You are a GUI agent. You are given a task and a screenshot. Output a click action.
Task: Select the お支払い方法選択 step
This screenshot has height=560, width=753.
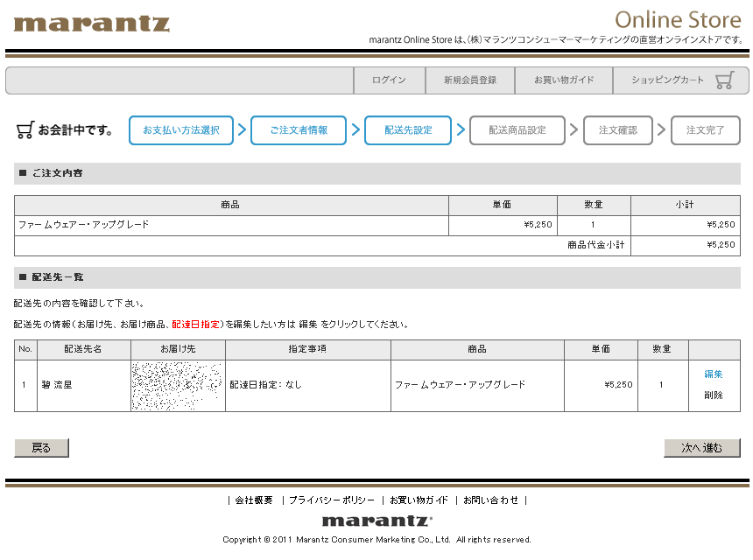point(181,130)
